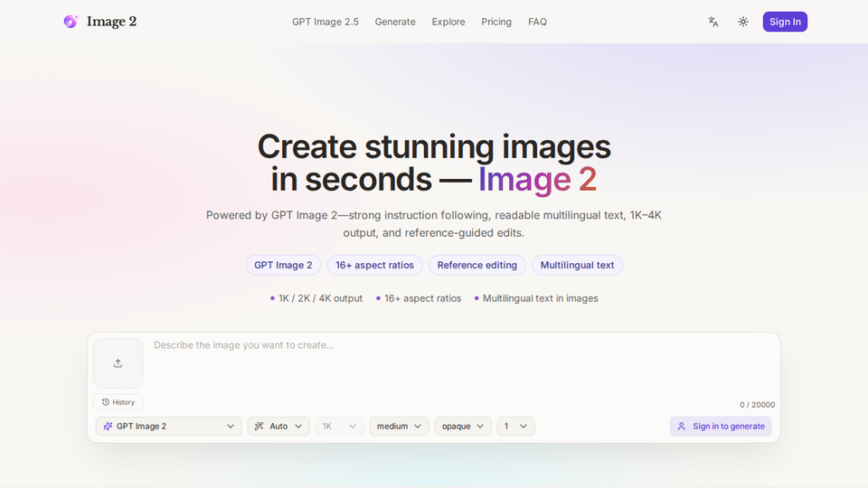Click the 0 / 20000 character counter

(758, 405)
